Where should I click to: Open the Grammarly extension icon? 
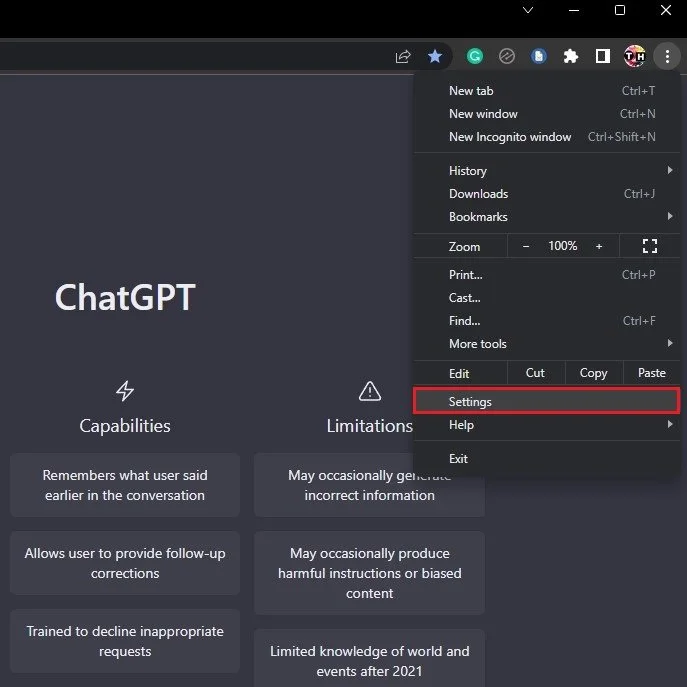(475, 56)
